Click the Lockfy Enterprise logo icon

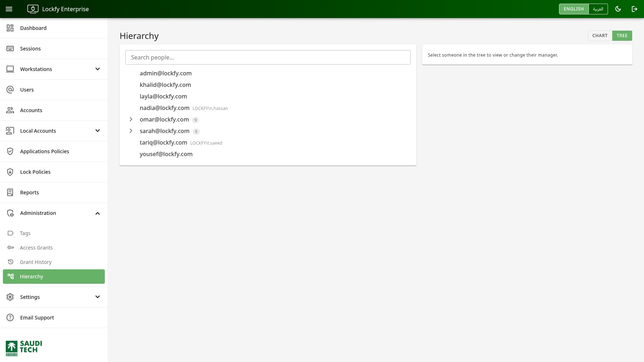pyautogui.click(x=33, y=9)
